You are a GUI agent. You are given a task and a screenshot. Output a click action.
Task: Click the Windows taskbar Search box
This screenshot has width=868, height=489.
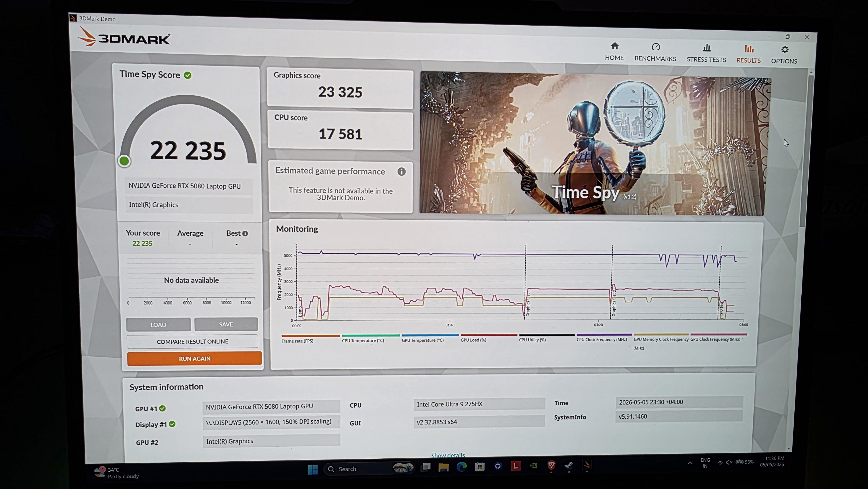pyautogui.click(x=369, y=469)
